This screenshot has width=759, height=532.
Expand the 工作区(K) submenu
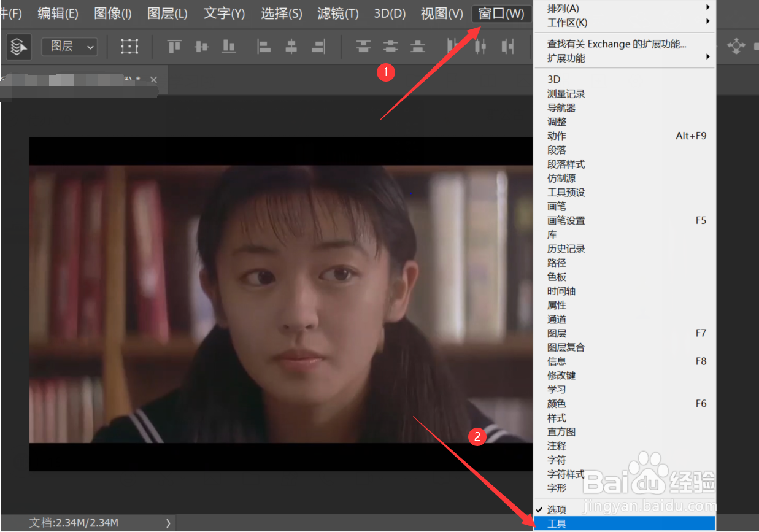(x=624, y=23)
